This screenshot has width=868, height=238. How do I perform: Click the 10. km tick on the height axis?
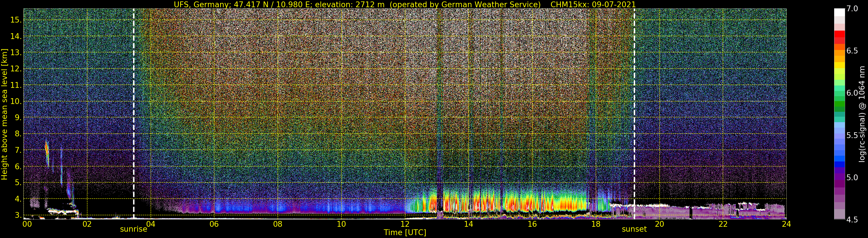[x=16, y=101]
